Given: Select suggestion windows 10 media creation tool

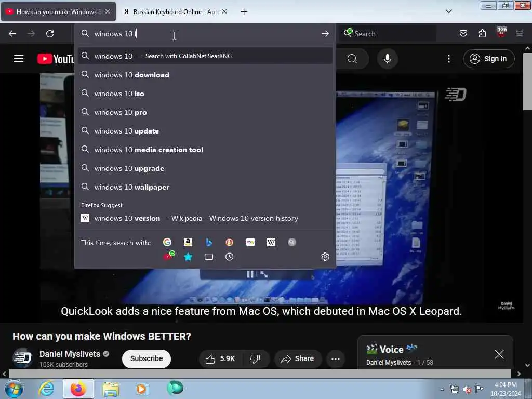Looking at the screenshot, I should 205,149.
